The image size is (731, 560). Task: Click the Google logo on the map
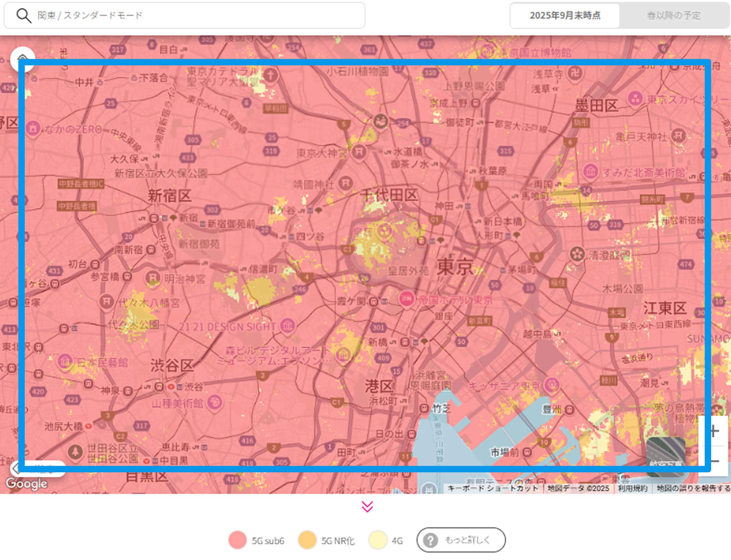(x=27, y=484)
